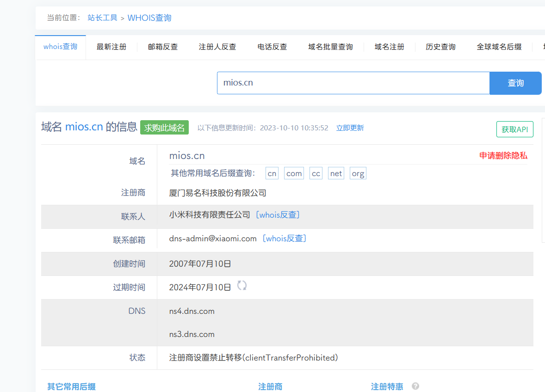Choose the com suffix box
545x392 pixels.
[294, 173]
